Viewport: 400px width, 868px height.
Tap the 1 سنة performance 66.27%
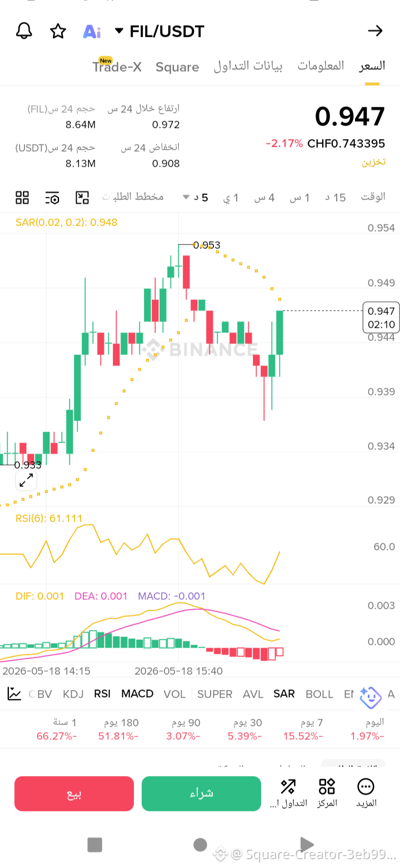click(57, 729)
